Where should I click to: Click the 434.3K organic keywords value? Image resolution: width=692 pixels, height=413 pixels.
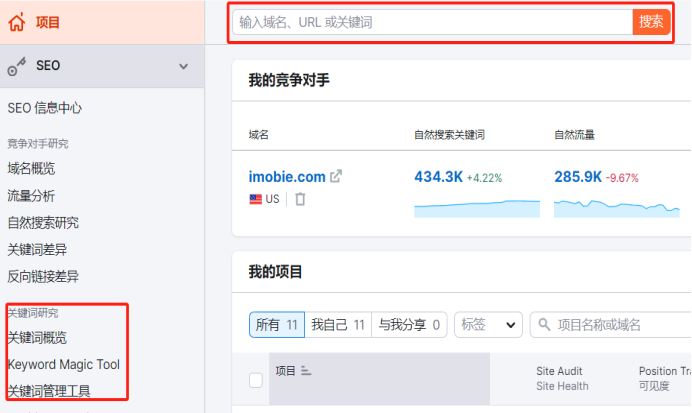(438, 177)
